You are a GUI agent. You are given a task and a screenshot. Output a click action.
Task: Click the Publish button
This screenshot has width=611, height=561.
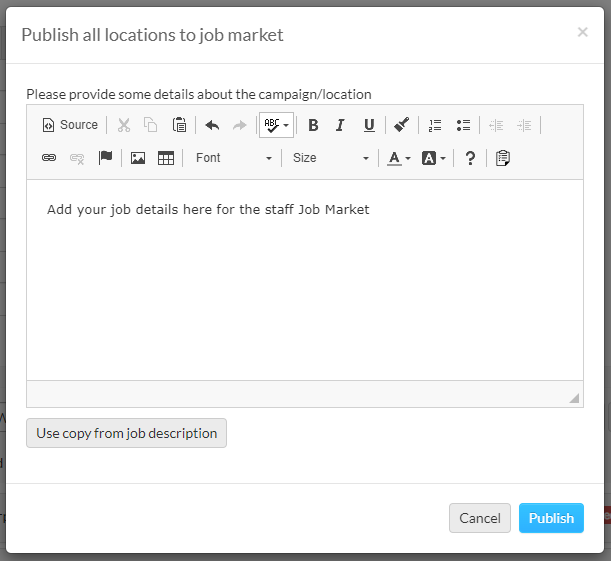pos(551,518)
